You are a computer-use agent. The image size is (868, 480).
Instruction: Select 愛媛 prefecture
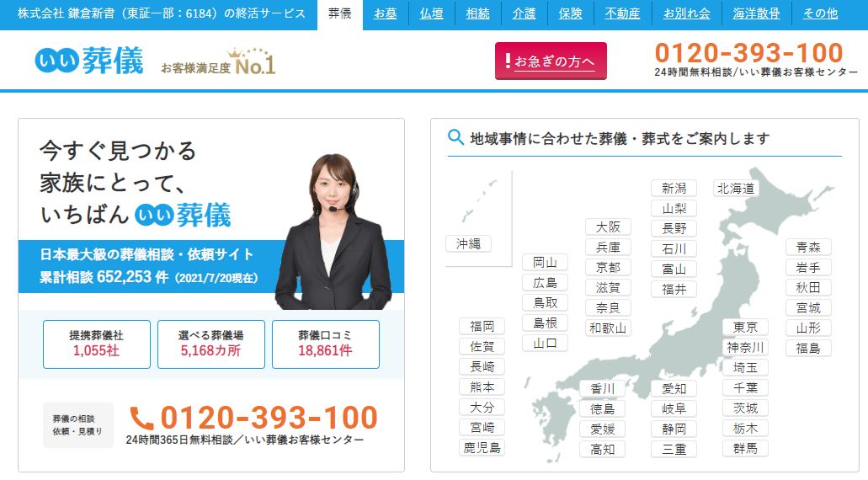click(602, 429)
